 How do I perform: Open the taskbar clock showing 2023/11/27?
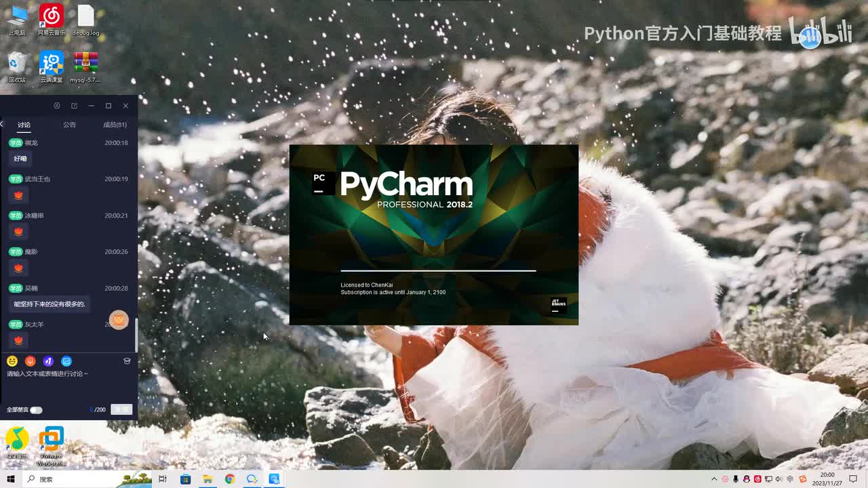pyautogui.click(x=827, y=479)
